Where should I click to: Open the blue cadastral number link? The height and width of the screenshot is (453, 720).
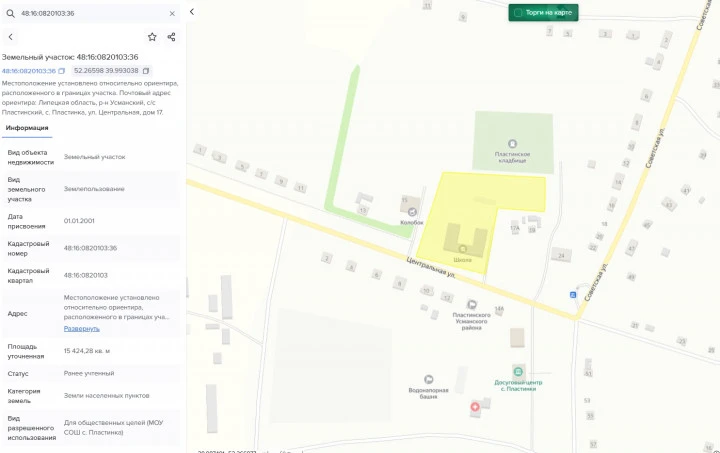[28, 71]
